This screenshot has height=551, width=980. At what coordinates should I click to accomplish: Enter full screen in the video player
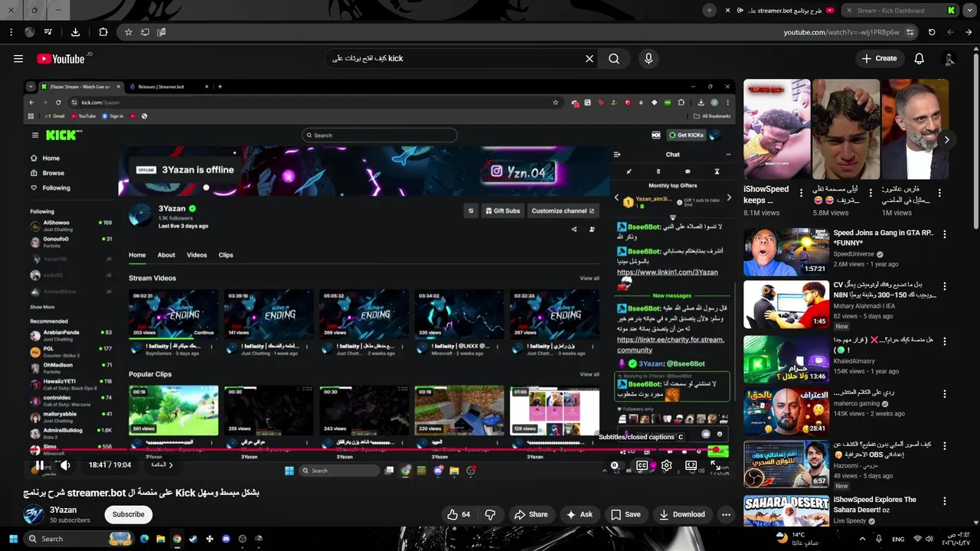click(715, 465)
